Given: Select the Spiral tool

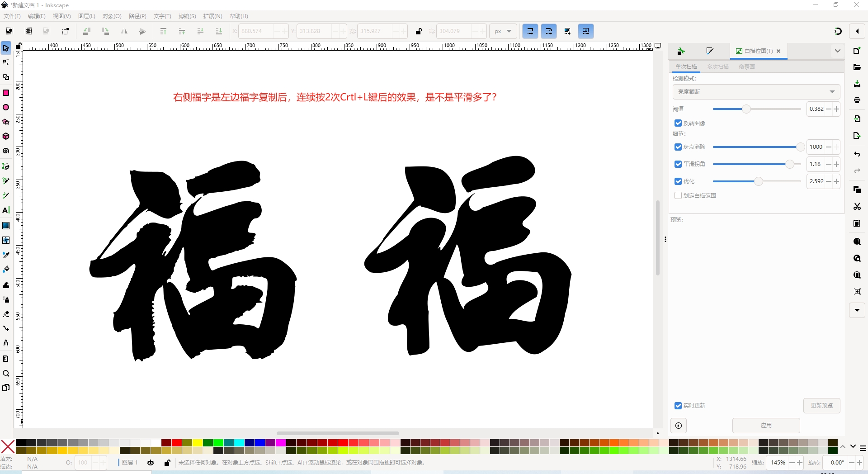Looking at the screenshot, I should coord(6,151).
